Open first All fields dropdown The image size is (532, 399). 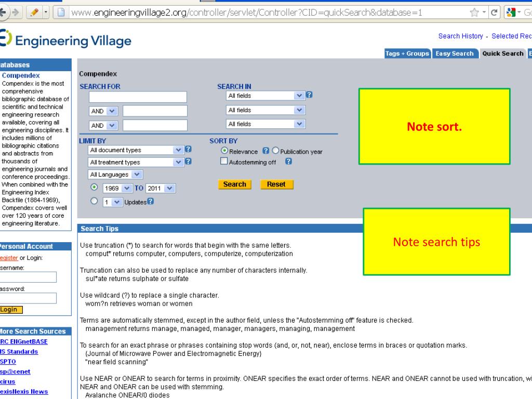265,96
